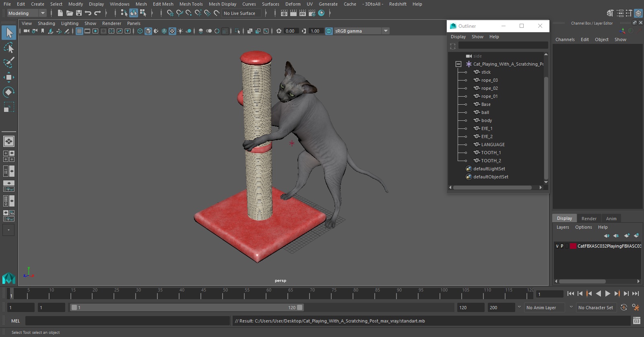The width and height of the screenshot is (644, 337).
Task: Open the layer editor Options menu
Action: tap(583, 227)
